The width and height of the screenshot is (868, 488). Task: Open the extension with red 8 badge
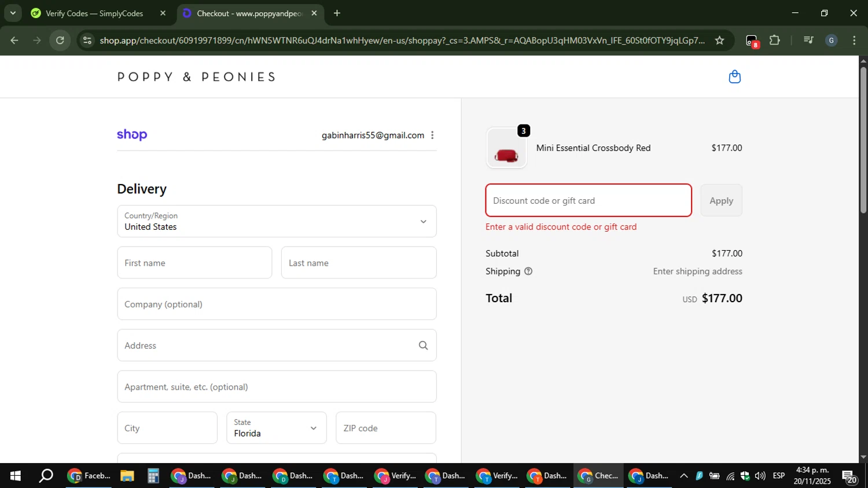tap(752, 41)
